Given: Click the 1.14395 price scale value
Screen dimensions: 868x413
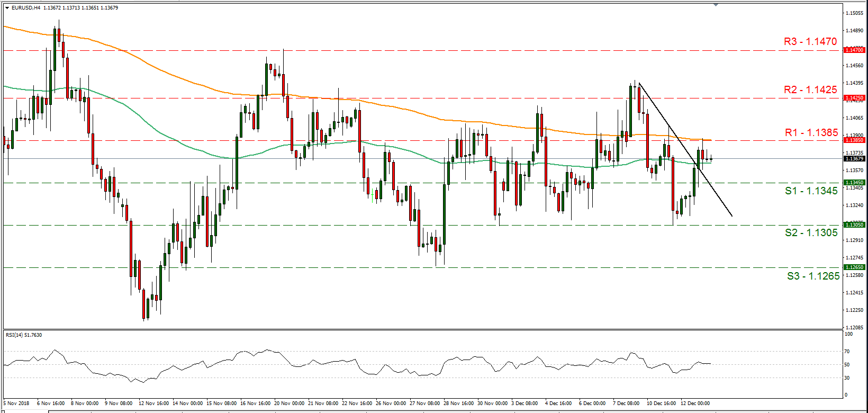Looking at the screenshot, I should 855,83.
